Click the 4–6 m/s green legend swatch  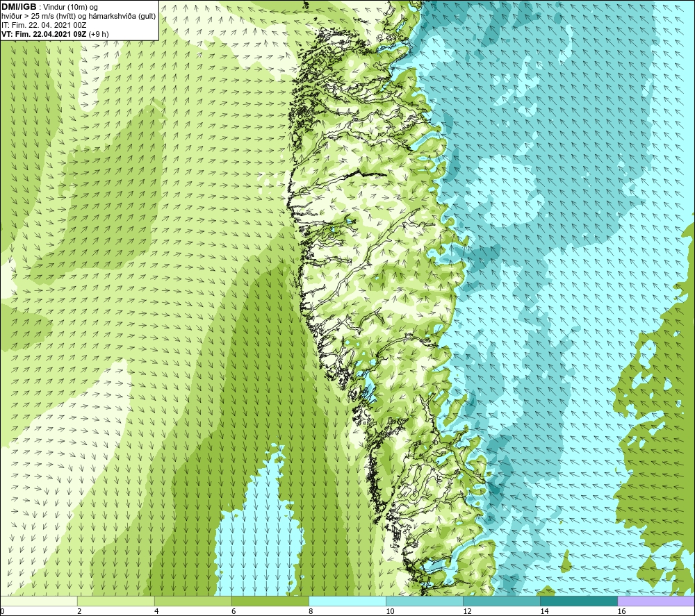click(x=193, y=601)
